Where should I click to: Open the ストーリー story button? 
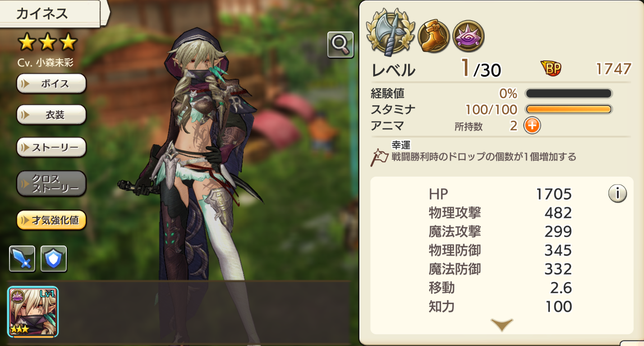click(51, 147)
